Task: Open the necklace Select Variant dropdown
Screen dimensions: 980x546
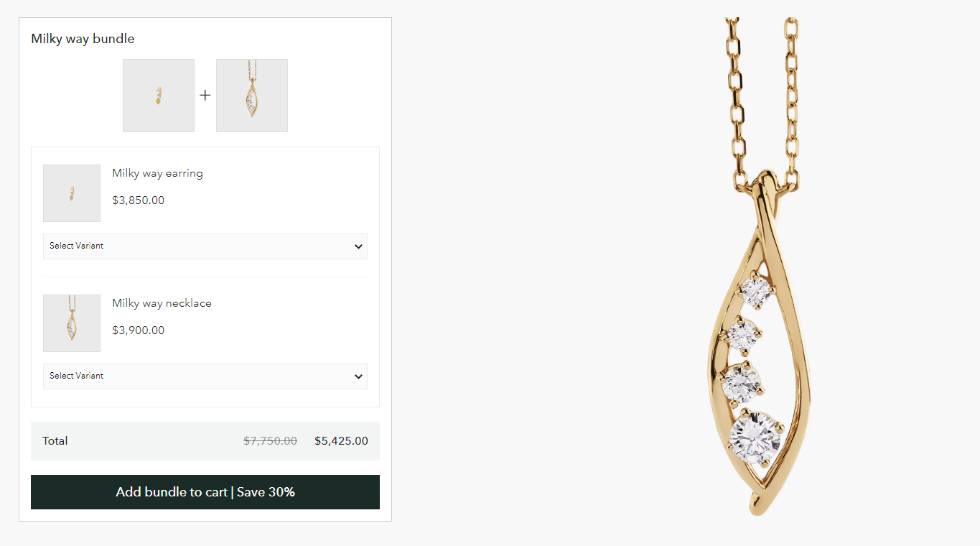Action: (205, 376)
